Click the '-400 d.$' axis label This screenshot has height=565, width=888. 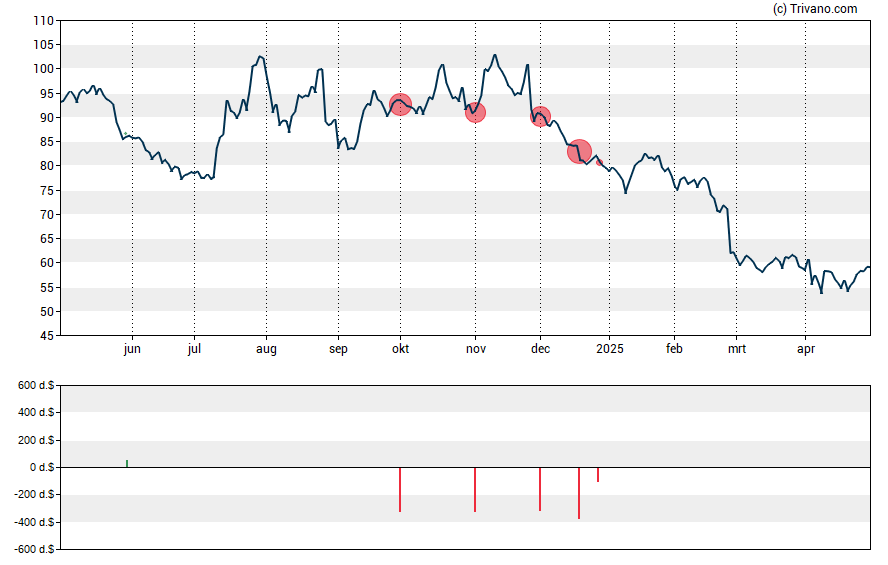[x=35, y=523]
